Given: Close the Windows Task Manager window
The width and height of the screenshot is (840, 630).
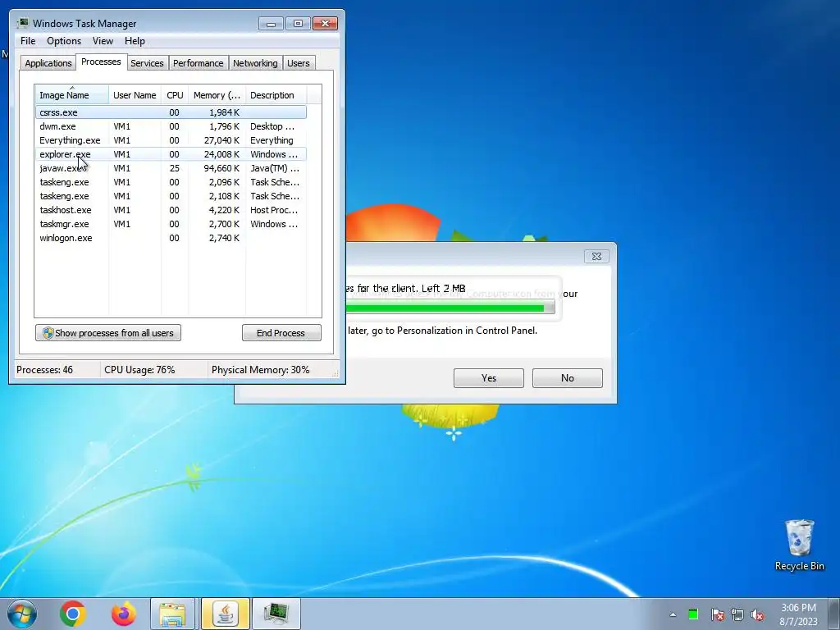Looking at the screenshot, I should coord(325,24).
